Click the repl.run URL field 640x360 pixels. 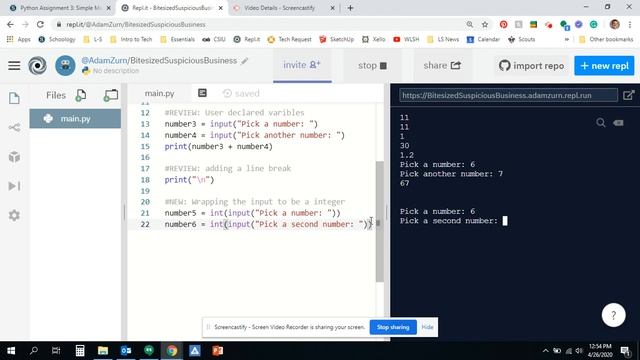(508, 95)
